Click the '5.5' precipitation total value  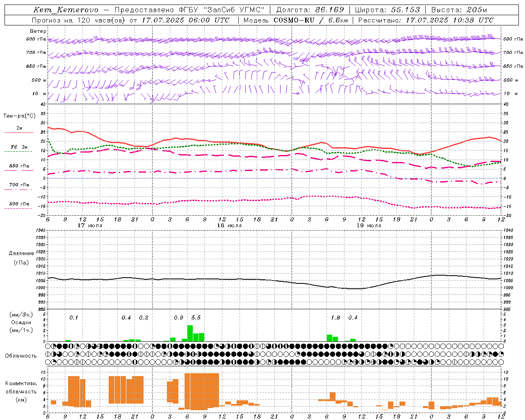(x=196, y=318)
